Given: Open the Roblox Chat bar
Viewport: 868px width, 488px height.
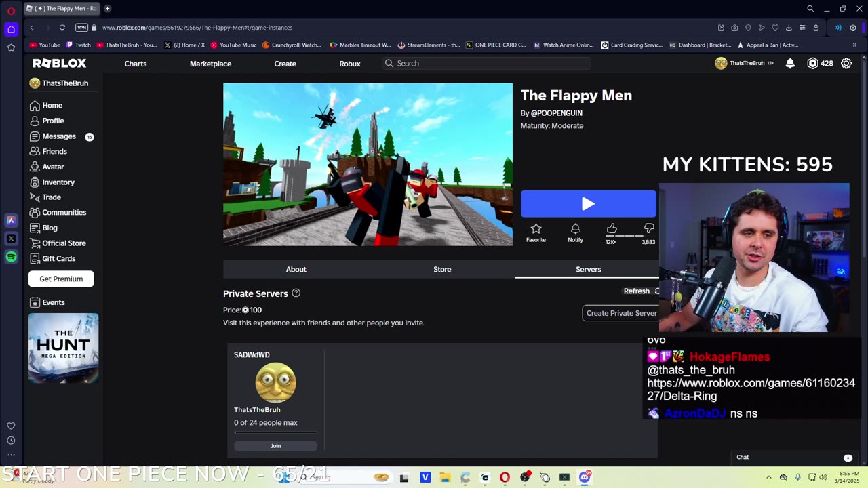Looking at the screenshot, I should point(793,457).
